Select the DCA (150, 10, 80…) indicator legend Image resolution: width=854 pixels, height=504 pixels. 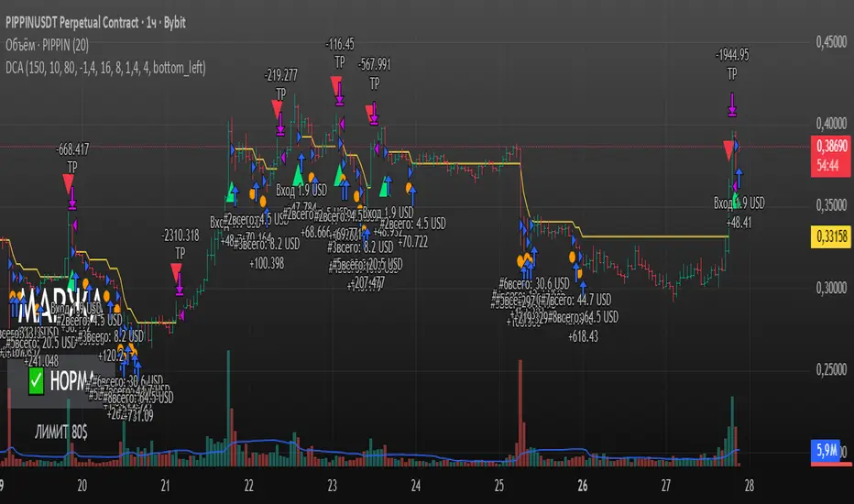(105, 68)
